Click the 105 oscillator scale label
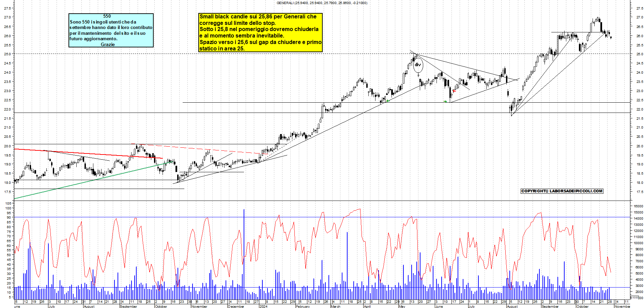The image size is (644, 308). 7,203
